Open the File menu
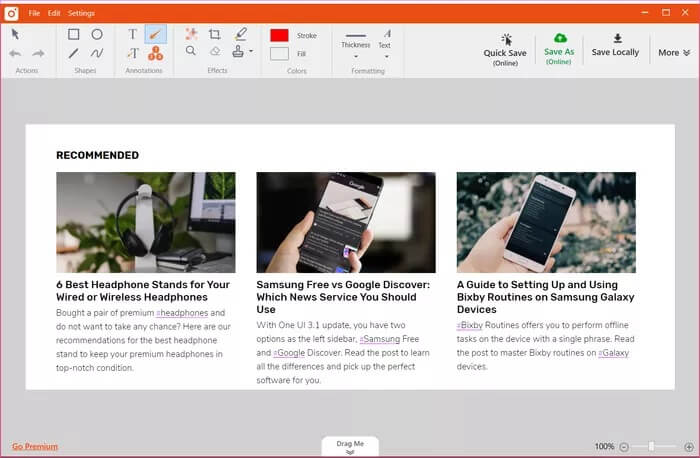This screenshot has height=458, width=700. [x=34, y=13]
